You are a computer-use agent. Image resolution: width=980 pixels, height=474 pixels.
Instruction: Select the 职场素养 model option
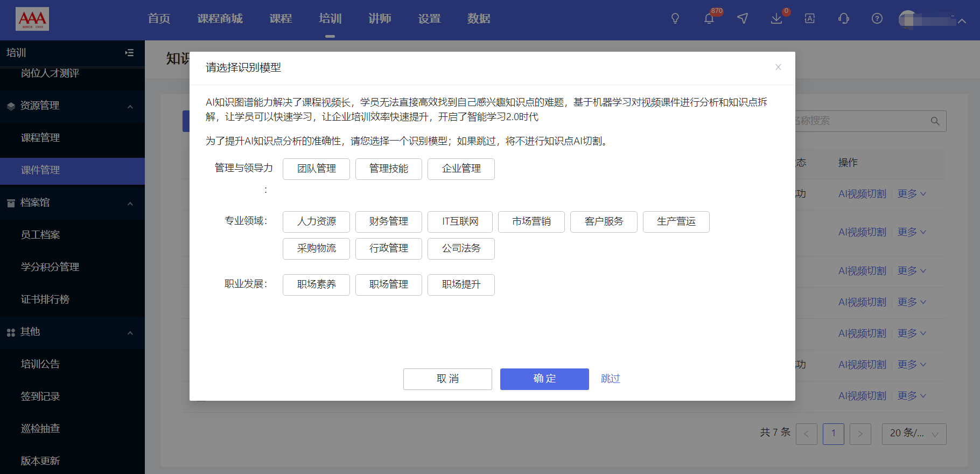click(x=316, y=284)
